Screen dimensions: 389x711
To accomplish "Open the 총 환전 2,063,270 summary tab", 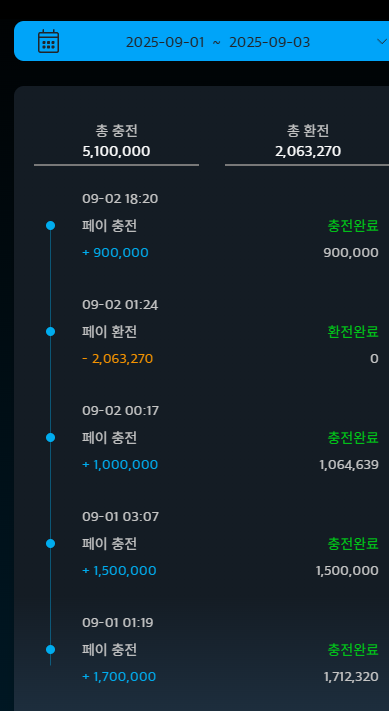I will [x=307, y=141].
